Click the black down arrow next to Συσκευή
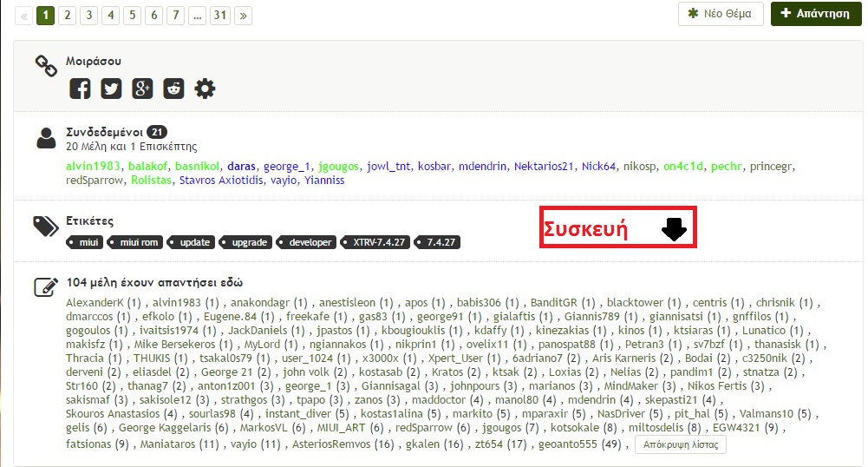The width and height of the screenshot is (868, 467). pyautogui.click(x=674, y=229)
